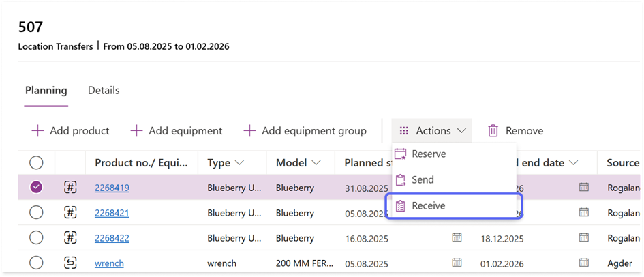The height and width of the screenshot is (277, 644).
Task: Open the Type column filter dropdown
Action: (x=239, y=163)
